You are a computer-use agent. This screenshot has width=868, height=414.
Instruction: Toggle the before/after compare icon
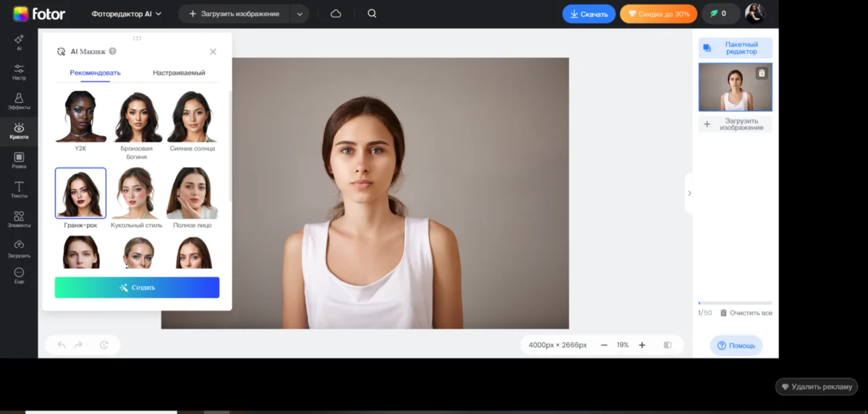coord(668,345)
